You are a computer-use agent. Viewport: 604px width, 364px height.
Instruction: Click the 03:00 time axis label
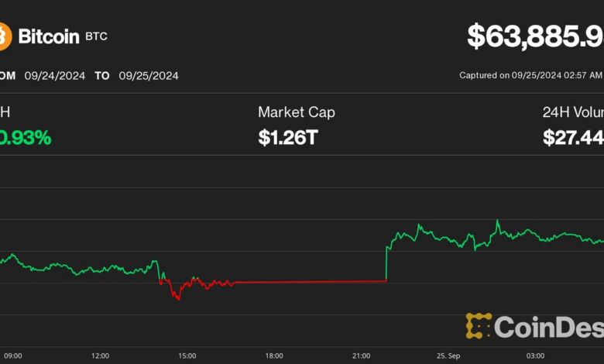coord(537,355)
